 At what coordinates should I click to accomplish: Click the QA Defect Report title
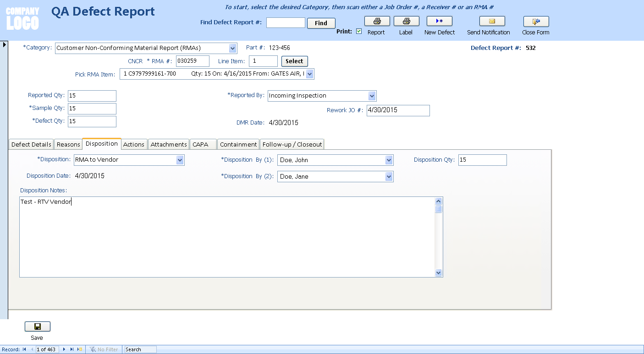103,11
